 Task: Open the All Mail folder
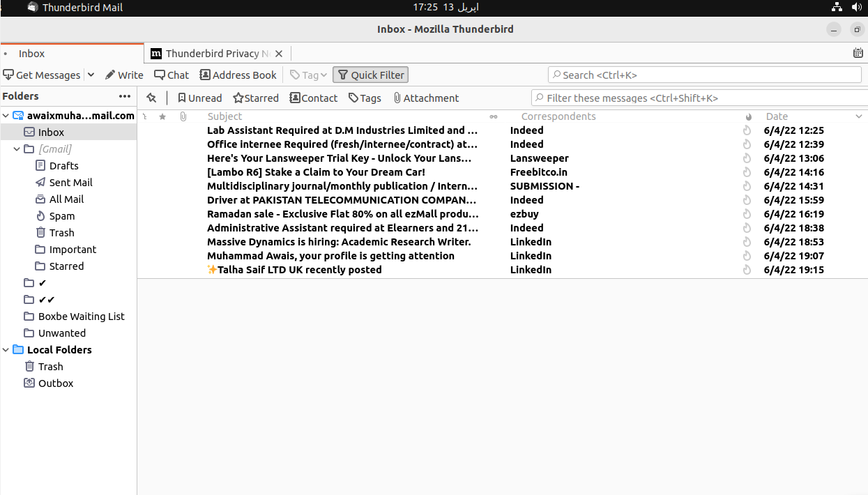pyautogui.click(x=66, y=199)
